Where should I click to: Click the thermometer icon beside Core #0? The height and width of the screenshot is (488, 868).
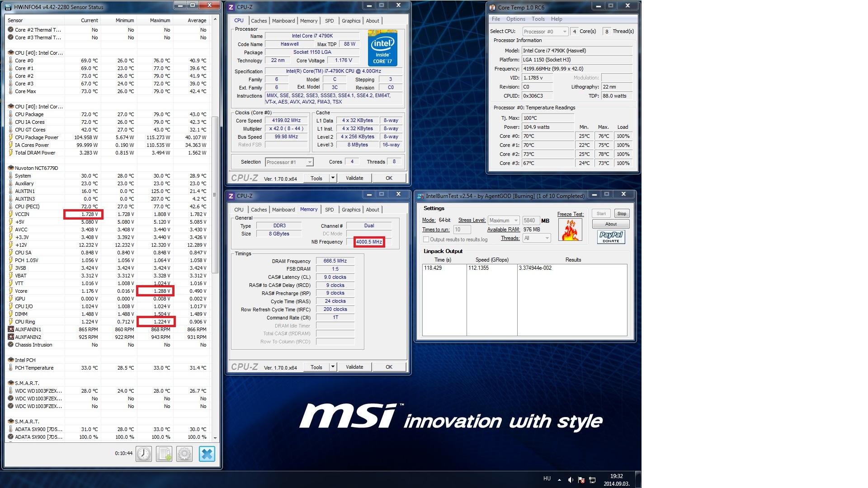(x=11, y=61)
